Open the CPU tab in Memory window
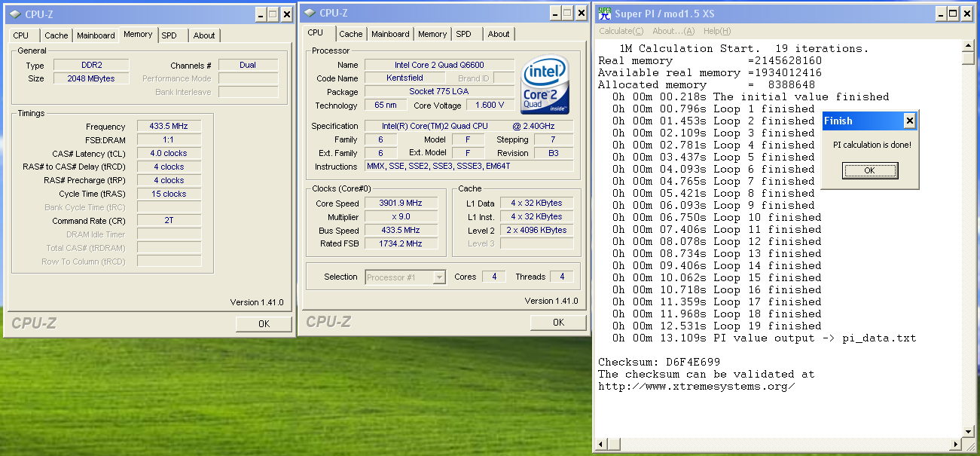Image resolution: width=980 pixels, height=456 pixels. click(21, 35)
